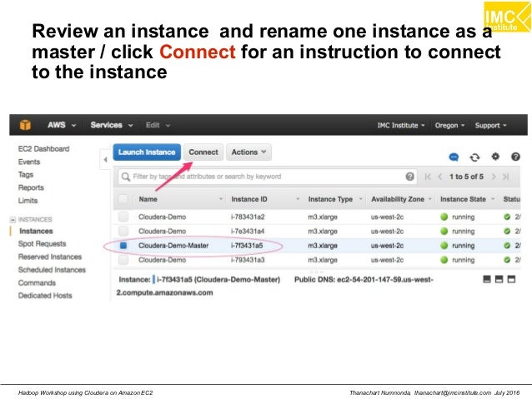Select the Cloudera-Demo-Master row name
The height and width of the screenshot is (399, 532).
(173, 246)
